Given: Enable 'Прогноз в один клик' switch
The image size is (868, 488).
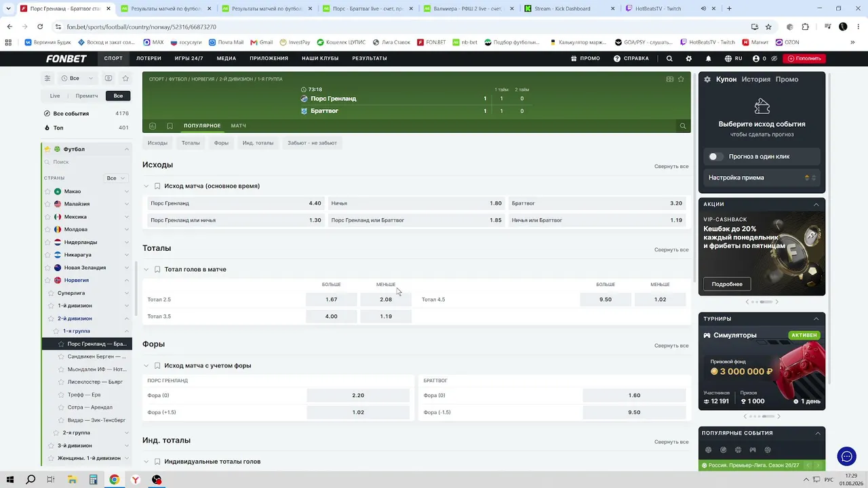Looking at the screenshot, I should 715,157.
